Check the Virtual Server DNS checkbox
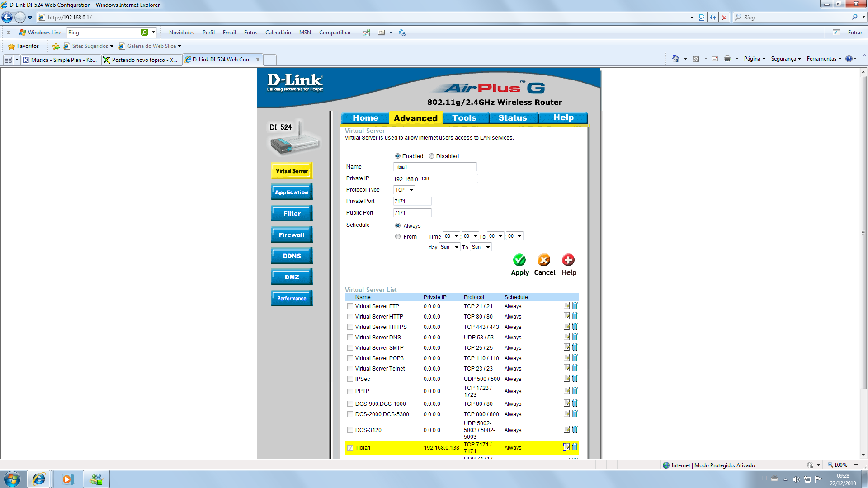 pyautogui.click(x=350, y=338)
